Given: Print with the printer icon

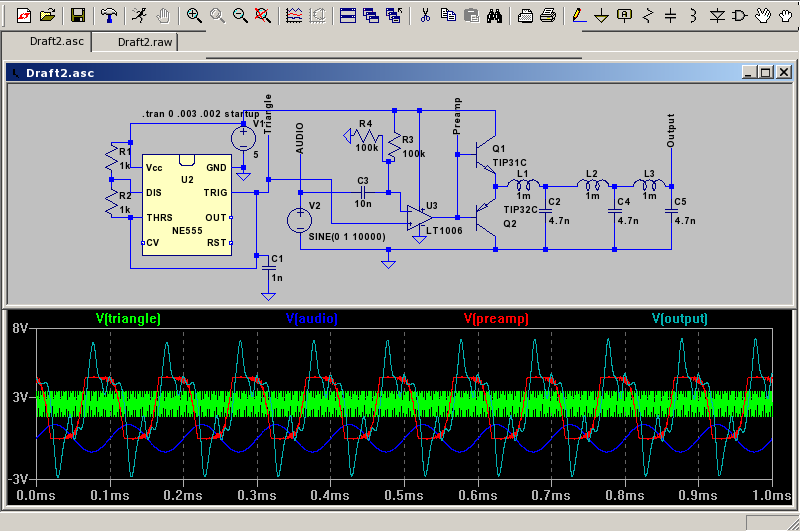Looking at the screenshot, I should (x=547, y=16).
